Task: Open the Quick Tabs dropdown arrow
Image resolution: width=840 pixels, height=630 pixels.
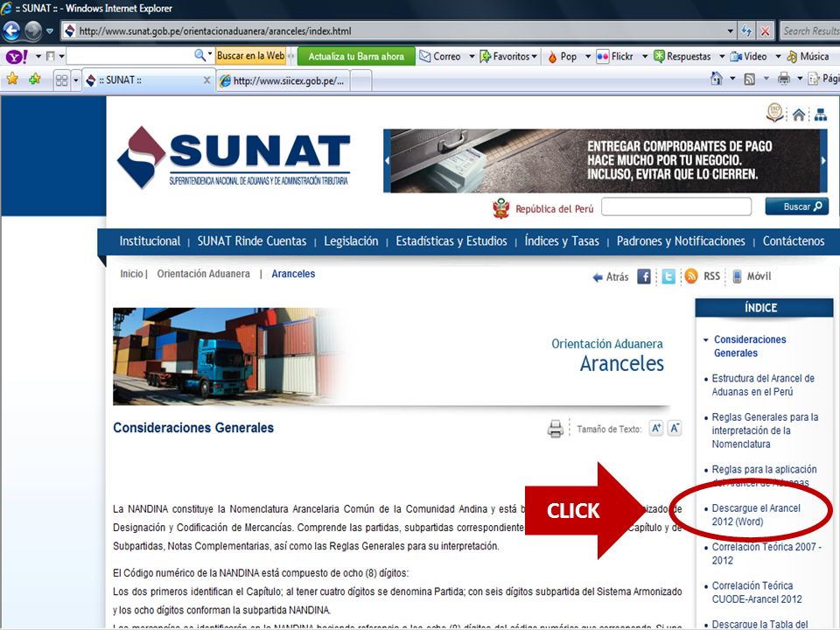Action: pos(75,80)
